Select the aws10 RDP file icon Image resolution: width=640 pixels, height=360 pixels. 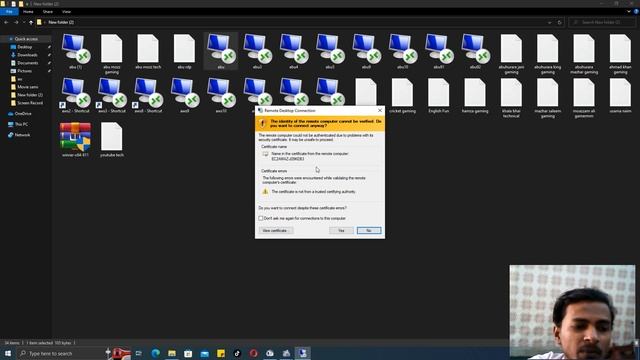tap(221, 95)
